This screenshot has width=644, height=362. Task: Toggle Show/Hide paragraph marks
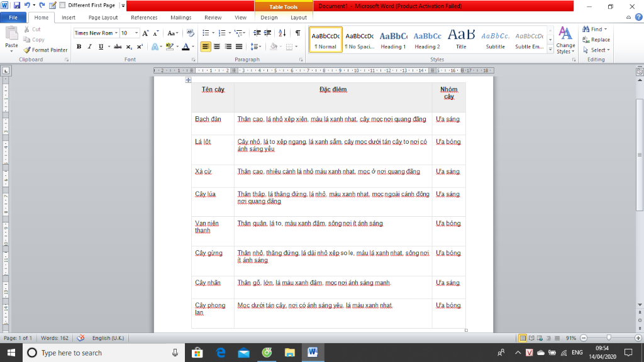point(297,33)
